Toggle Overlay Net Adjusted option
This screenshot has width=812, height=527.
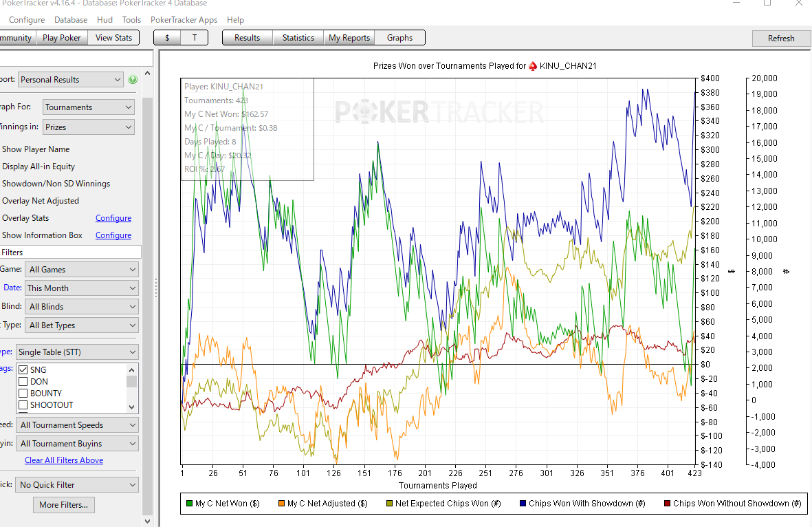[x=41, y=200]
